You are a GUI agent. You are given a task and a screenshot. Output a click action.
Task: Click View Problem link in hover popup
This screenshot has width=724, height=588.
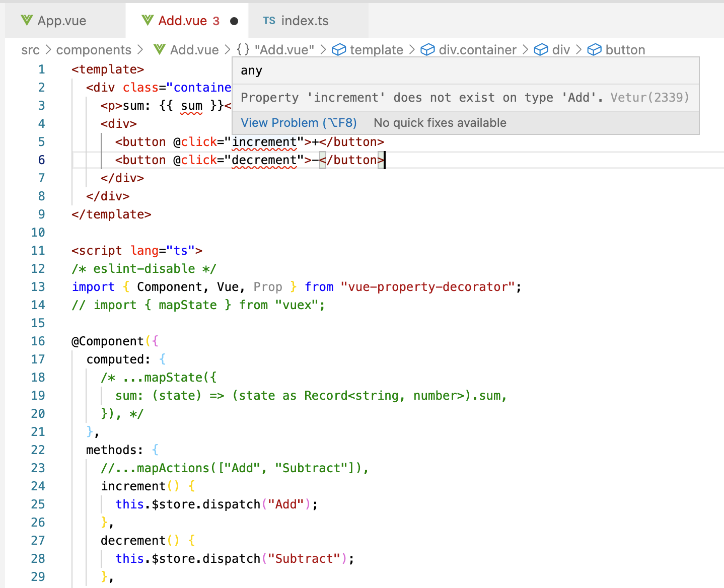tap(299, 123)
